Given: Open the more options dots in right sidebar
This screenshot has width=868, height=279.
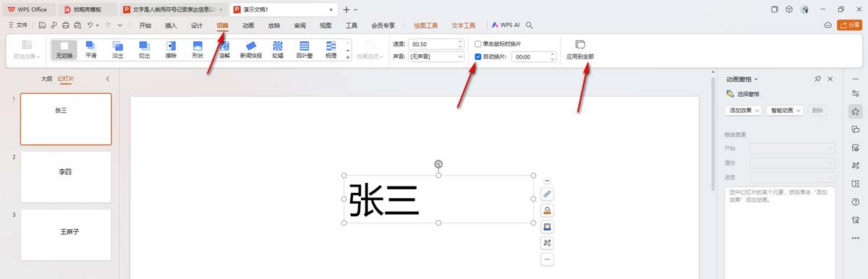Looking at the screenshot, I should pyautogui.click(x=856, y=238).
